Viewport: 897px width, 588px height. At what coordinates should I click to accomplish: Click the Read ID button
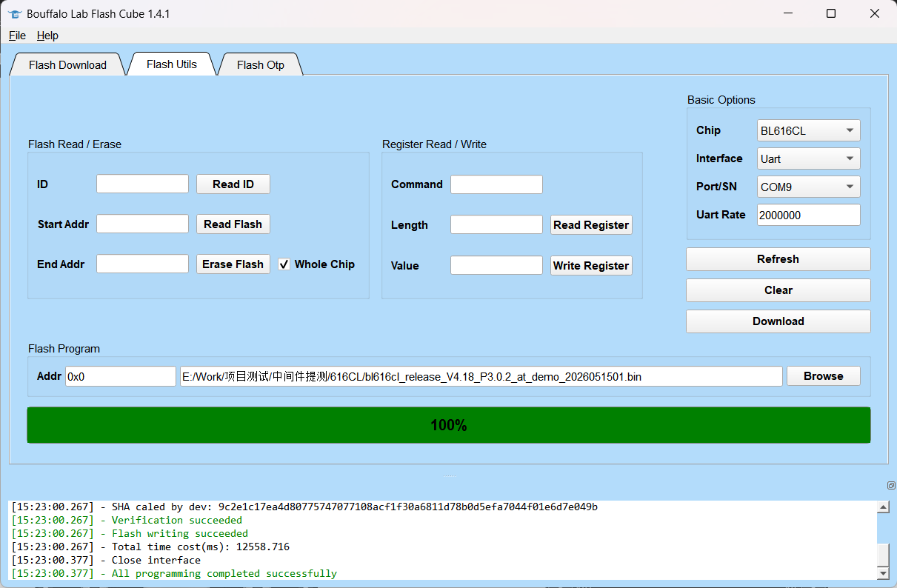coord(233,184)
